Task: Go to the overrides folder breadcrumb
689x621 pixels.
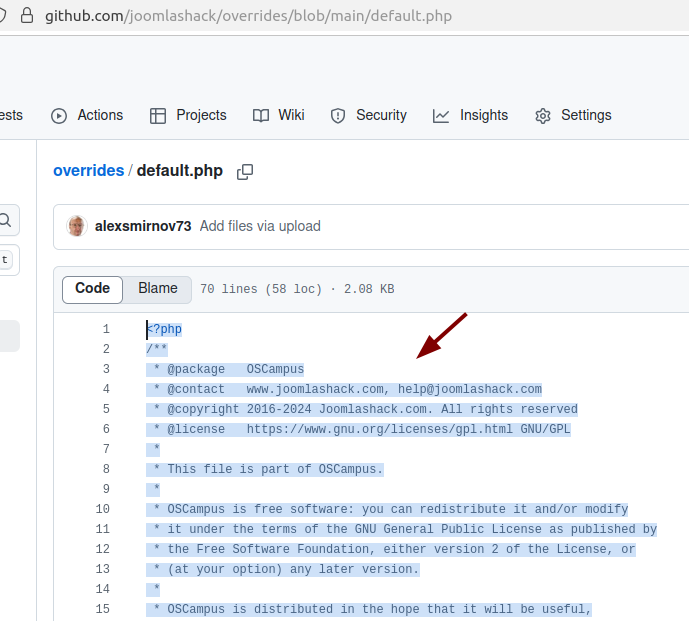Action: [89, 171]
